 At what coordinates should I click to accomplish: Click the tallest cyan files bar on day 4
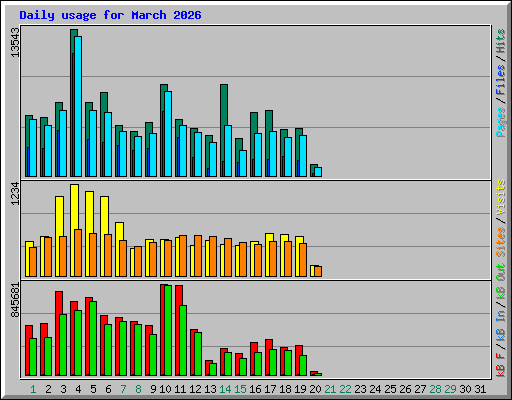78,106
